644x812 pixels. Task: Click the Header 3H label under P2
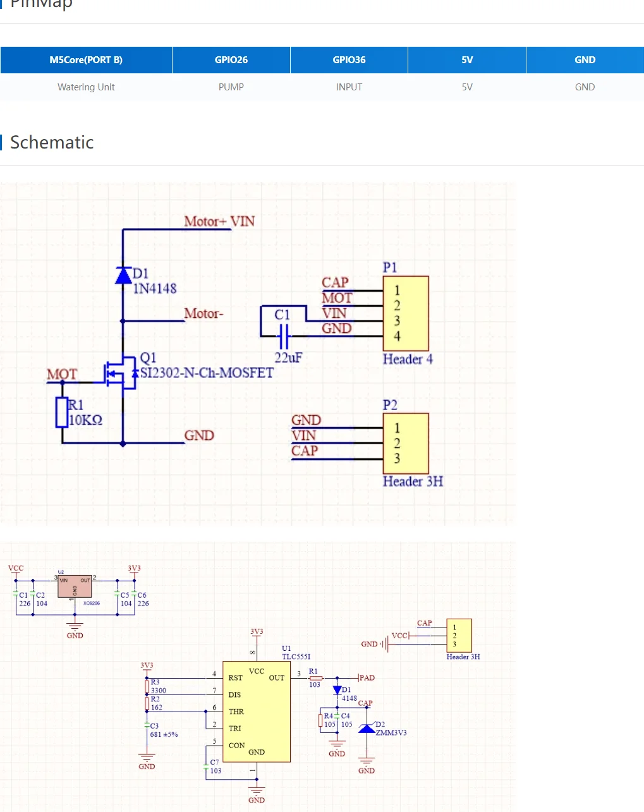point(413,482)
